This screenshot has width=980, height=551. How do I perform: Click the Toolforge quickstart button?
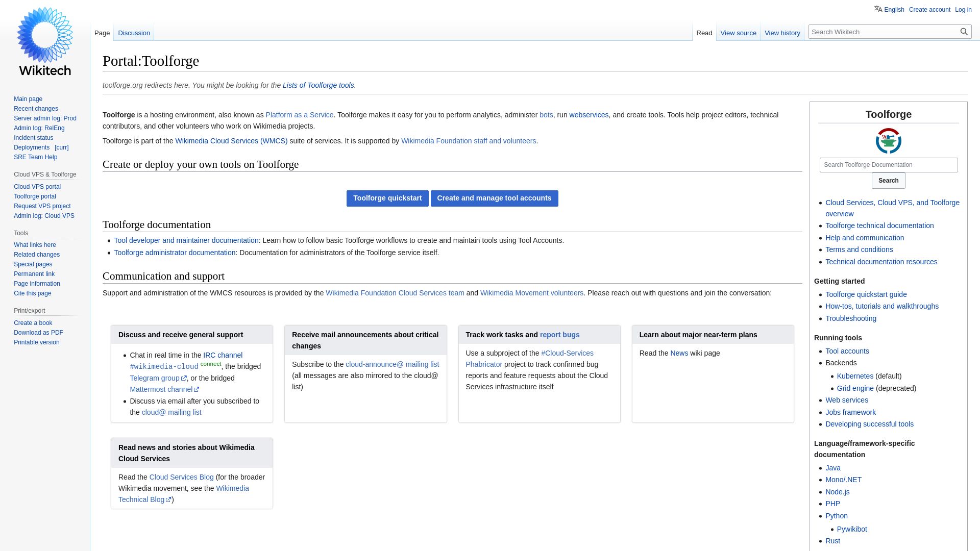coord(387,198)
